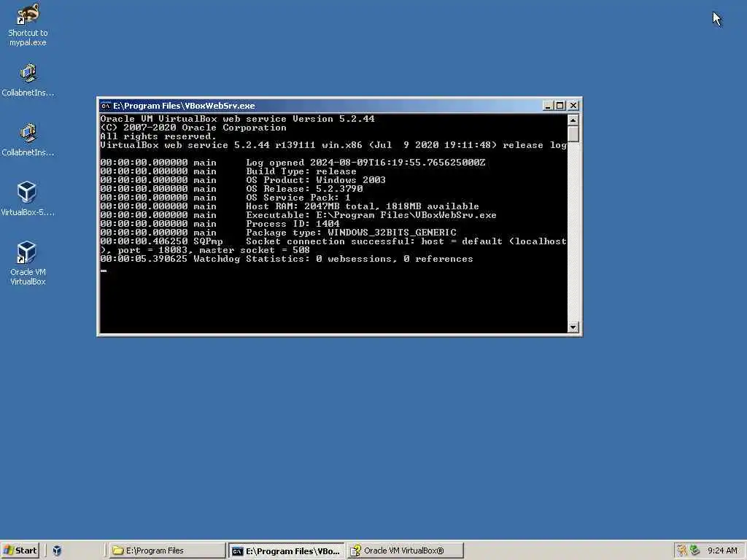
Task: Click the 'All rights reserved.' line
Action: pos(158,136)
